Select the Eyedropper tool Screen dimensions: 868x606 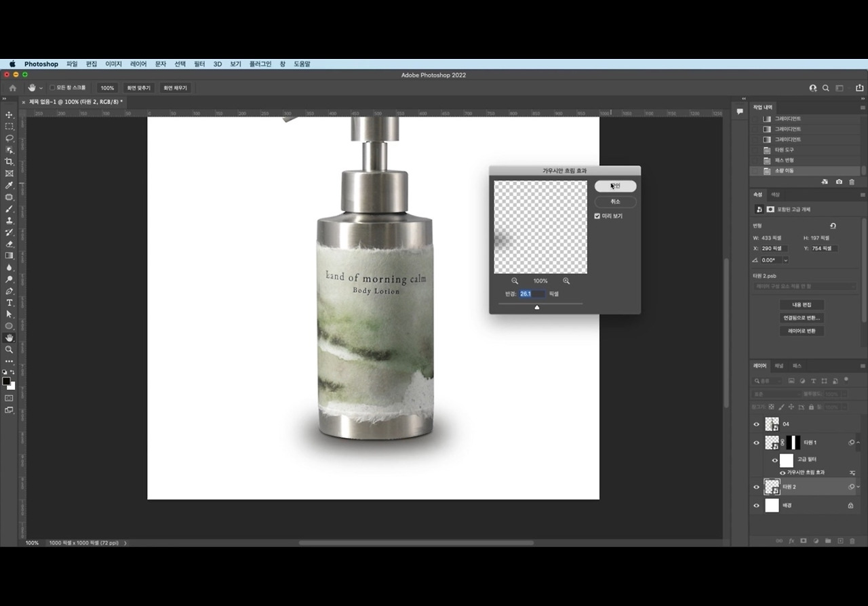click(9, 185)
